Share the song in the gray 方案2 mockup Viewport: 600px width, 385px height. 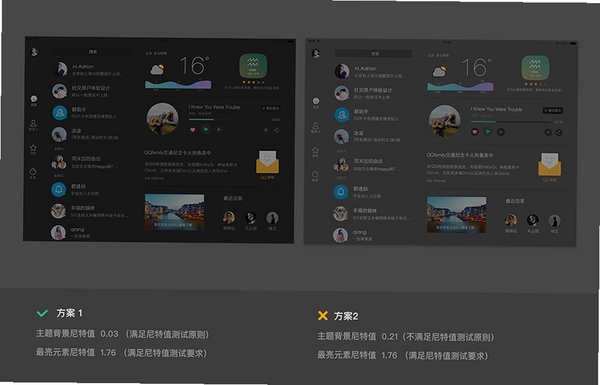click(559, 132)
